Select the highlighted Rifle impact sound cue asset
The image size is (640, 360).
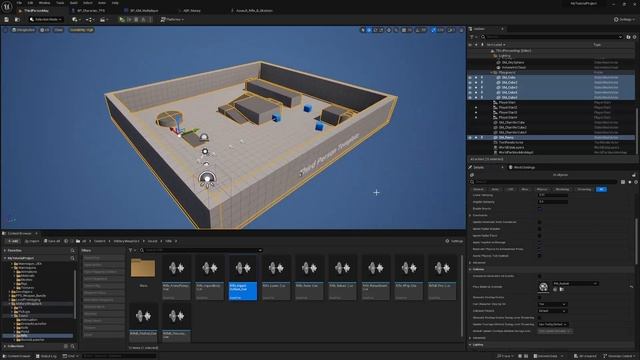point(243,278)
